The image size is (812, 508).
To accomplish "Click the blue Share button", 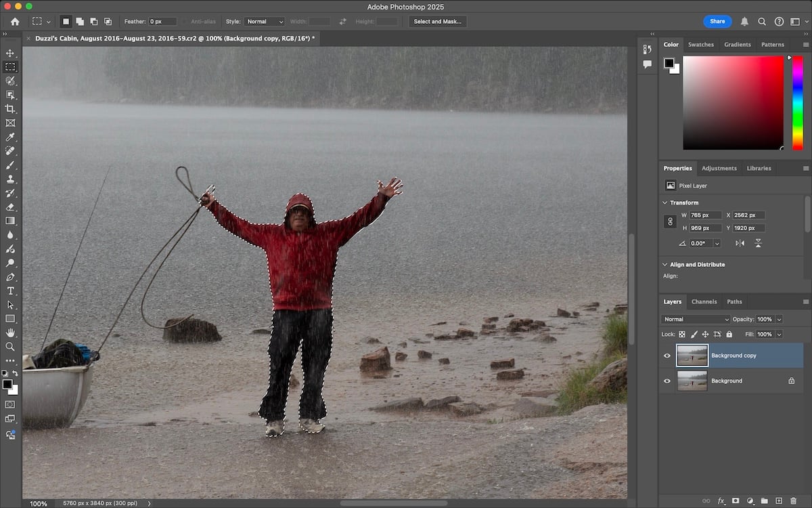I will pyautogui.click(x=717, y=21).
